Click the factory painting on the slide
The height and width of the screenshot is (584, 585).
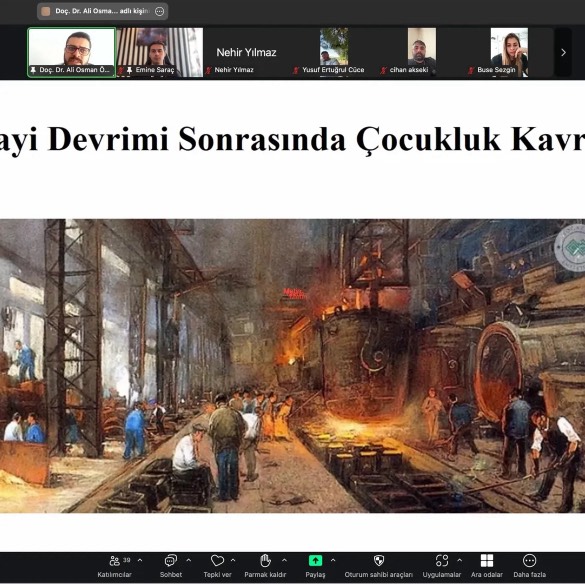click(x=292, y=366)
